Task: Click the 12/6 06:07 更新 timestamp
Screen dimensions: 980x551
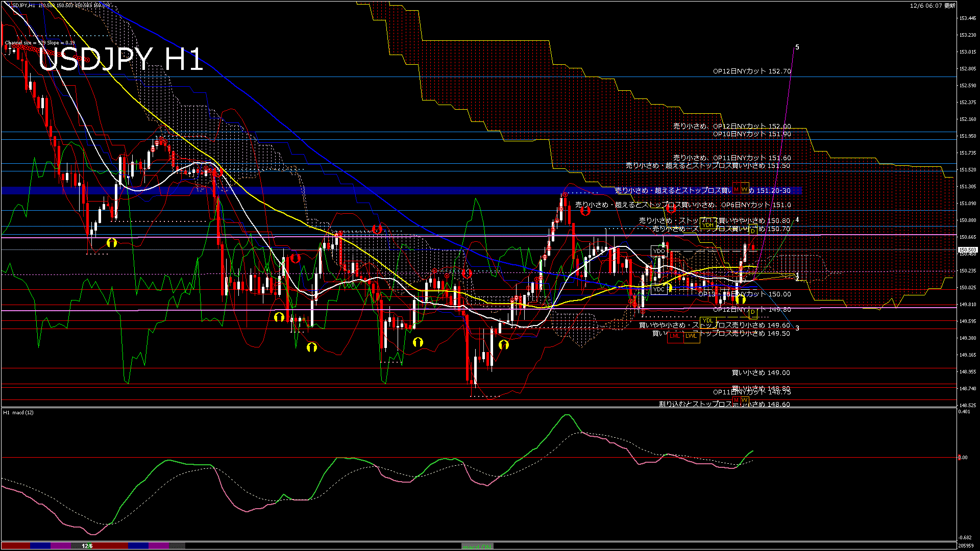Action: coord(933,6)
